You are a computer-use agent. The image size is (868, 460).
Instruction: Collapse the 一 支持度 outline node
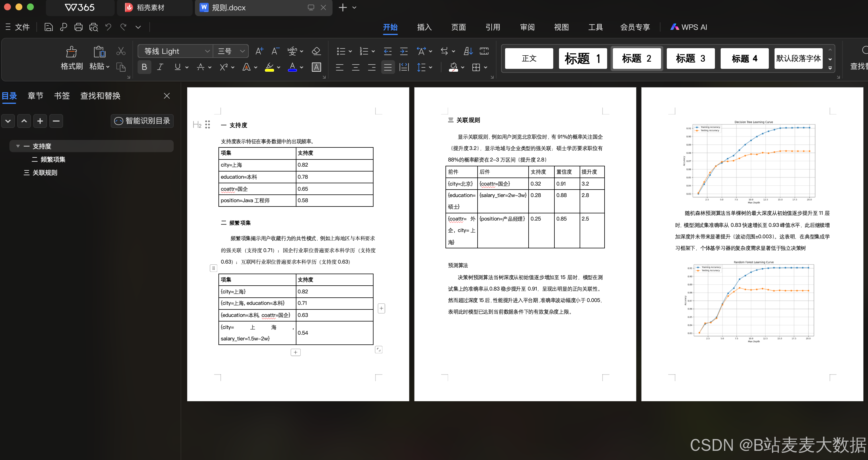coord(18,146)
